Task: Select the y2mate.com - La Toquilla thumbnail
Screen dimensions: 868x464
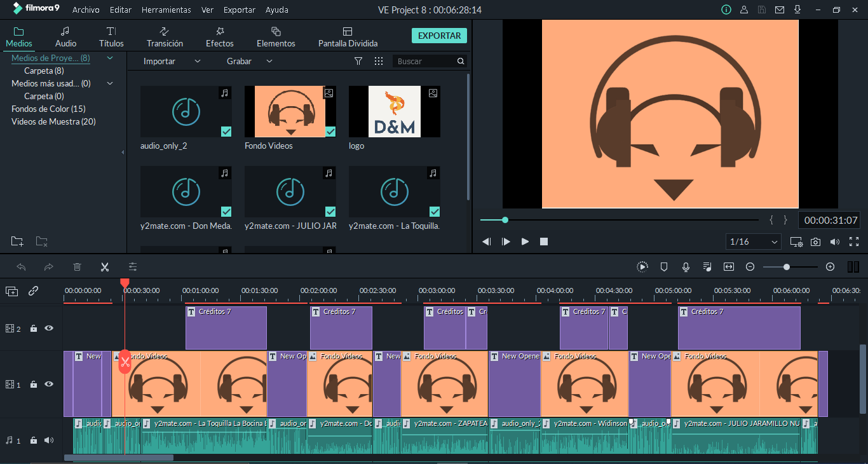Action: (394, 191)
